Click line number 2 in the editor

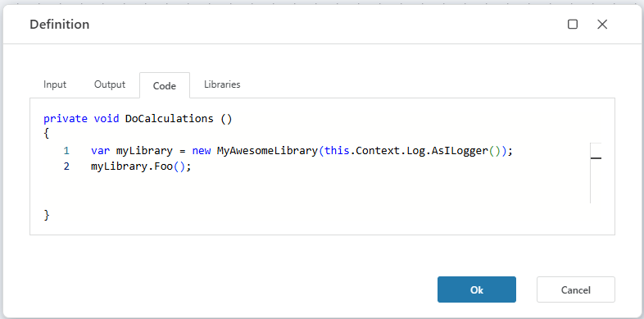[66, 167]
